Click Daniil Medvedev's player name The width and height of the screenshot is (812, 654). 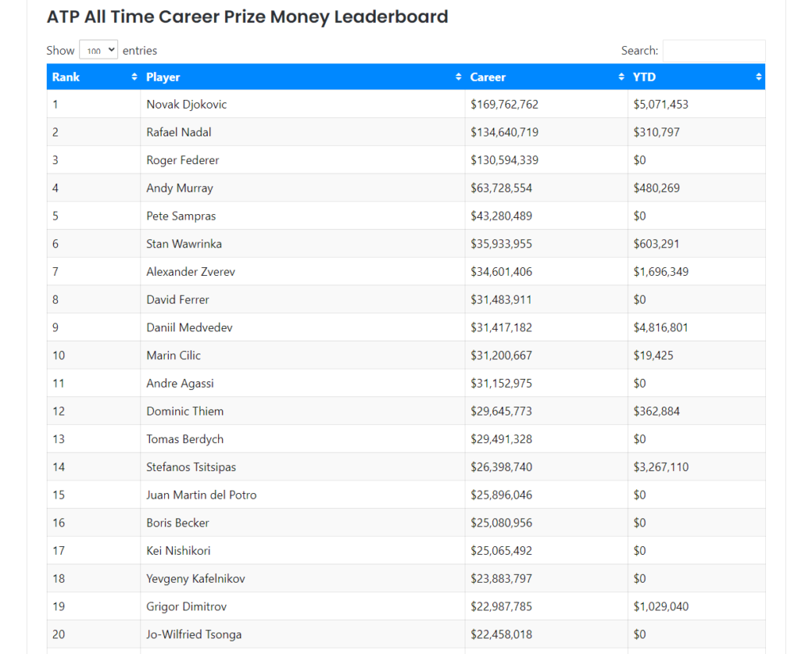coord(190,327)
